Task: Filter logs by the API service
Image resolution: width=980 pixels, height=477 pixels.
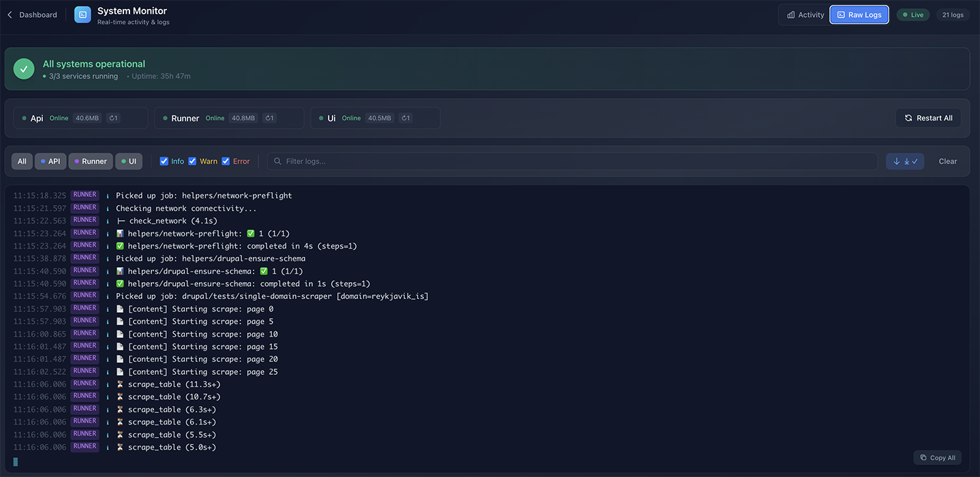Action: pyautogui.click(x=50, y=161)
